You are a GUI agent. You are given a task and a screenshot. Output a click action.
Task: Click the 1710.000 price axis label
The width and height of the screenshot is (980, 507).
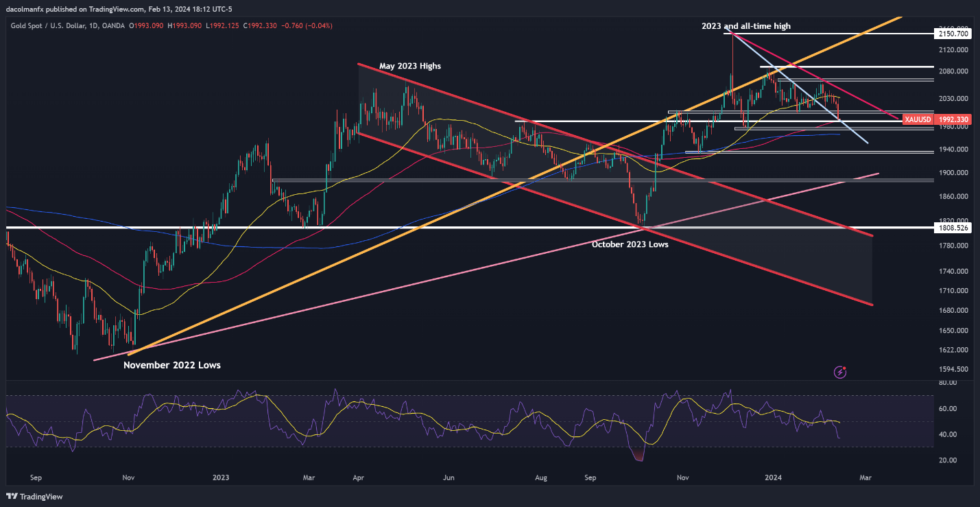(x=953, y=292)
